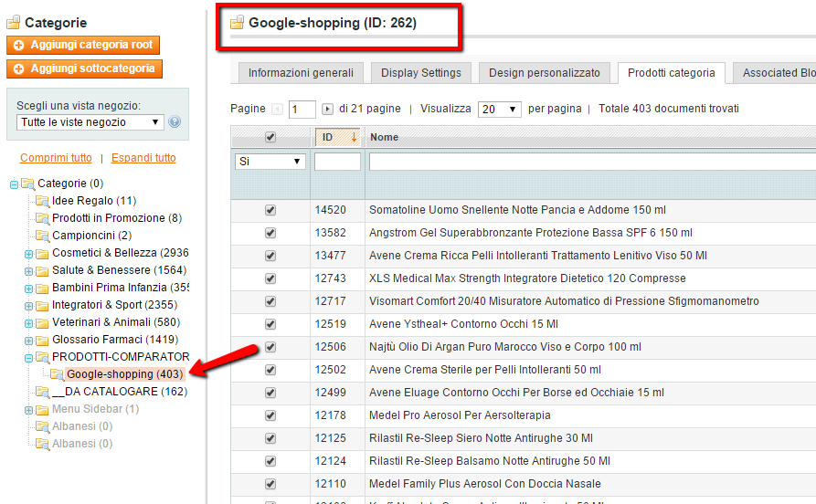Toggle the select-all checkbox in table header
The height and width of the screenshot is (504, 816).
tap(270, 138)
